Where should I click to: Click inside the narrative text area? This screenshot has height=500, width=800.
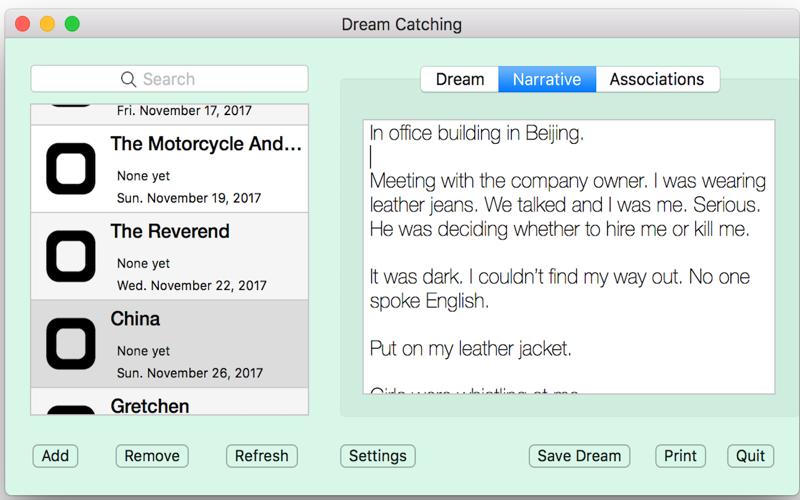[569, 257]
